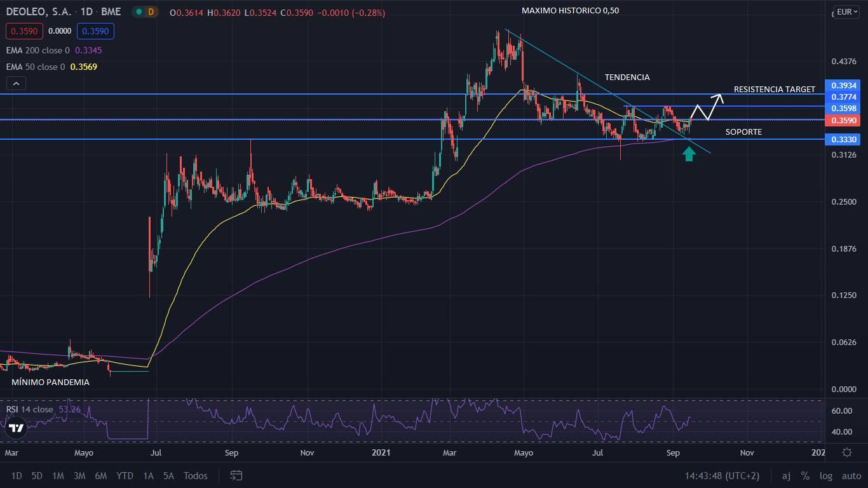
Task: Click the red 0.3590 sell price button
Action: pyautogui.click(x=24, y=30)
